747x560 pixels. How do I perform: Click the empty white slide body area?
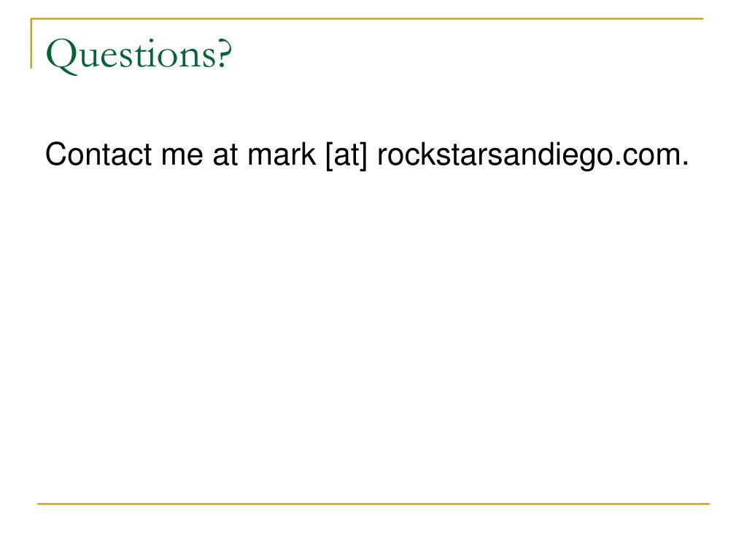tap(373, 333)
